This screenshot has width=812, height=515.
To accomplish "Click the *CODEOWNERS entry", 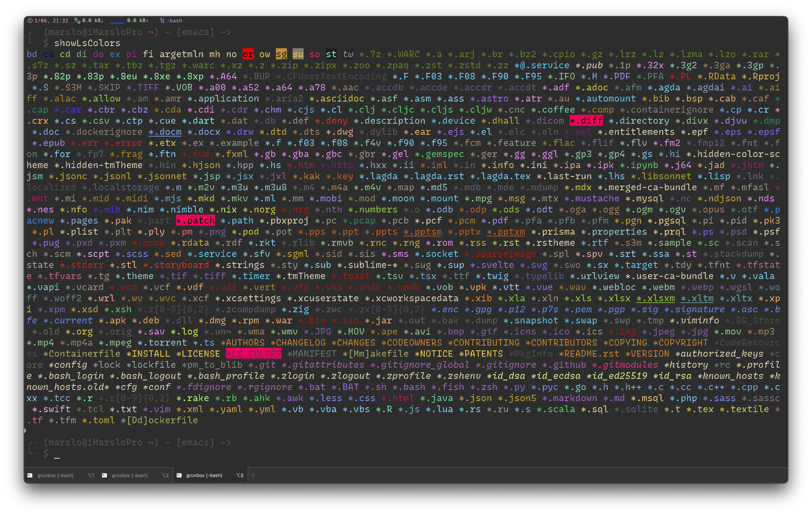I will point(412,343).
